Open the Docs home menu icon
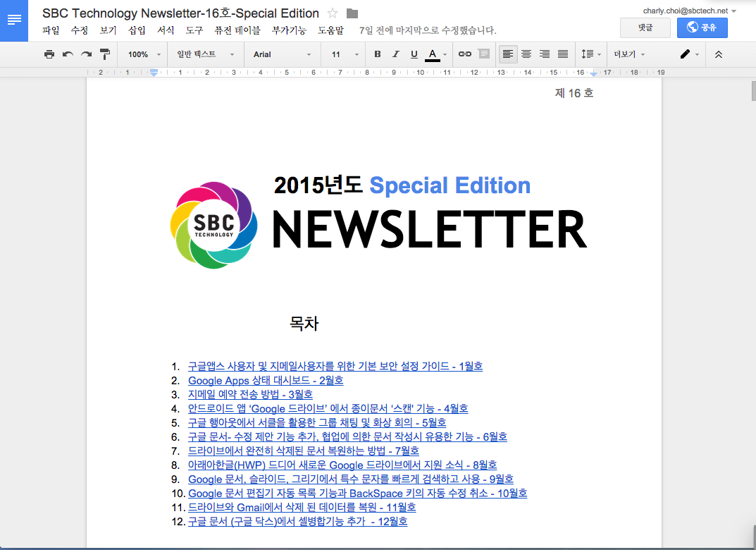 [14, 20]
